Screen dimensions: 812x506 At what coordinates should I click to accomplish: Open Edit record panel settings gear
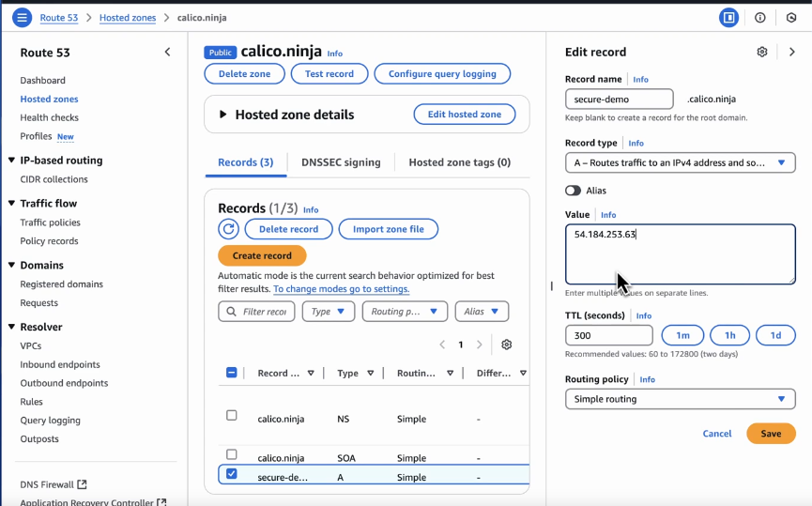click(x=762, y=53)
